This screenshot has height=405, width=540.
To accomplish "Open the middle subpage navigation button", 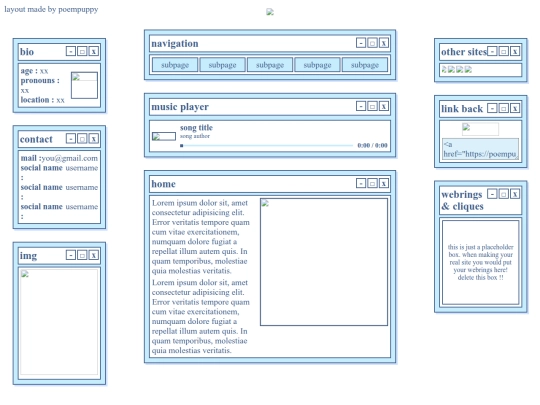I will pos(270,65).
